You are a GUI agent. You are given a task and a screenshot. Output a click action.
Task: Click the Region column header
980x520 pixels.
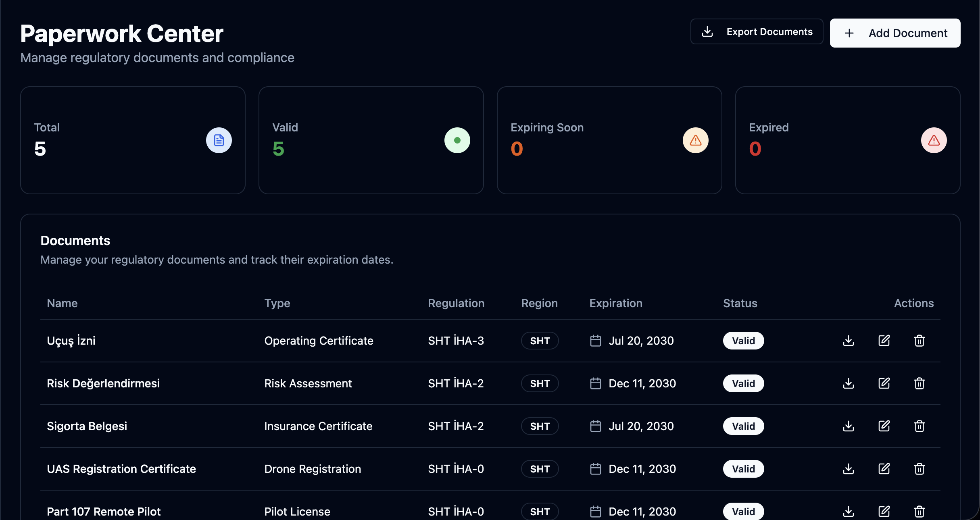(x=540, y=303)
